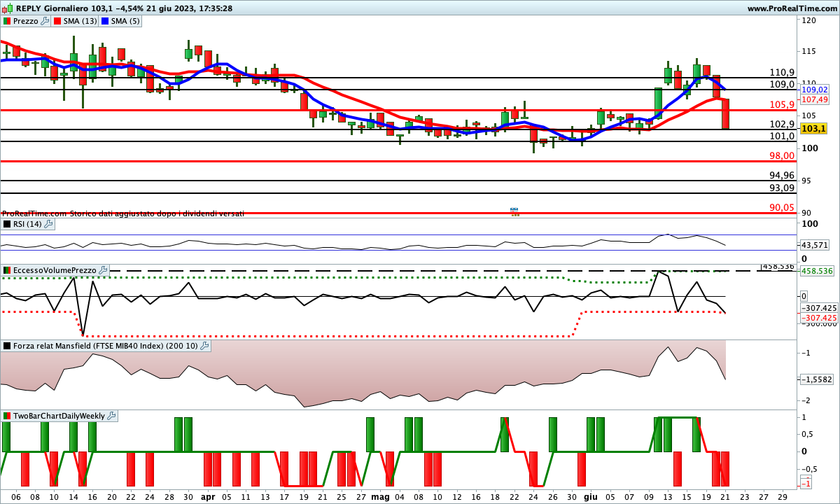
Task: Select the TwoBarChartDailyWeekly indicator label
Action: click(59, 416)
